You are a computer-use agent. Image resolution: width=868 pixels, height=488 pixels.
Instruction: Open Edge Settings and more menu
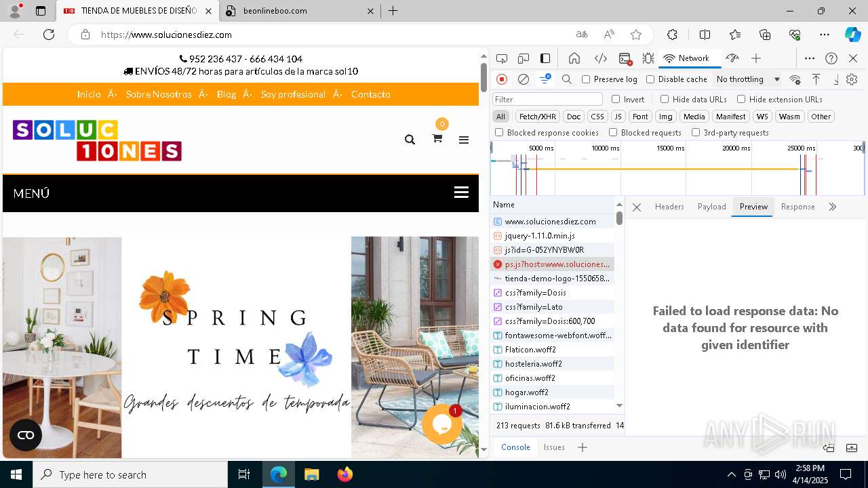pyautogui.click(x=825, y=35)
